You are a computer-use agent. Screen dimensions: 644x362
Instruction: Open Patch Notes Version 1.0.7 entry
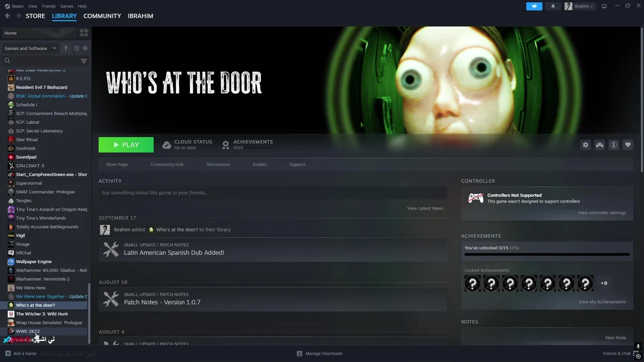tap(273, 299)
